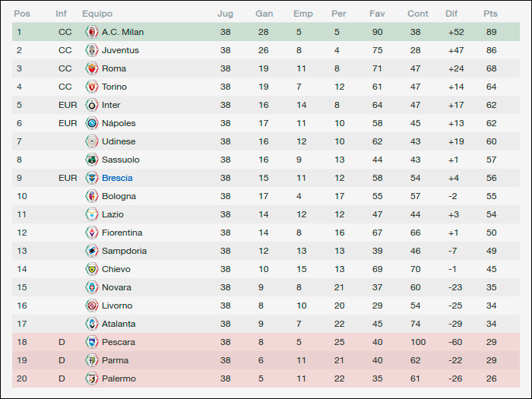
Task: Sort table by Pts column header
Action: point(490,14)
